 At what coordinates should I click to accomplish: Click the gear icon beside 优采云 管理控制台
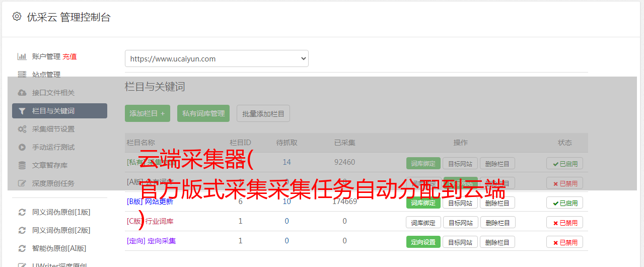pyautogui.click(x=17, y=17)
